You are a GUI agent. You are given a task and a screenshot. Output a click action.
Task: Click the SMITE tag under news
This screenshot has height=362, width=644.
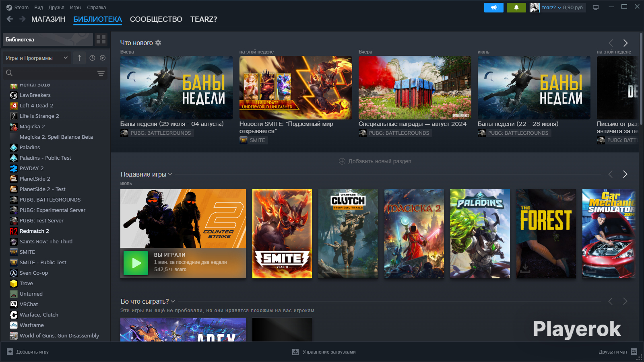254,140
